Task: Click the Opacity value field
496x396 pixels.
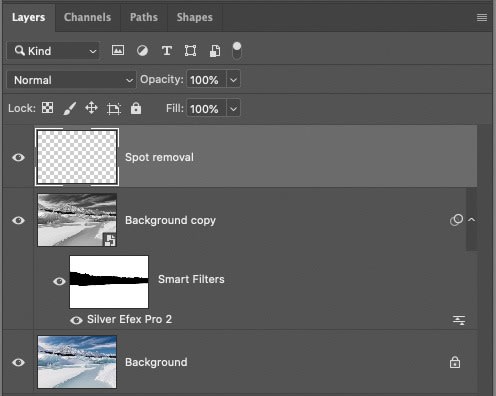Action: coord(206,80)
